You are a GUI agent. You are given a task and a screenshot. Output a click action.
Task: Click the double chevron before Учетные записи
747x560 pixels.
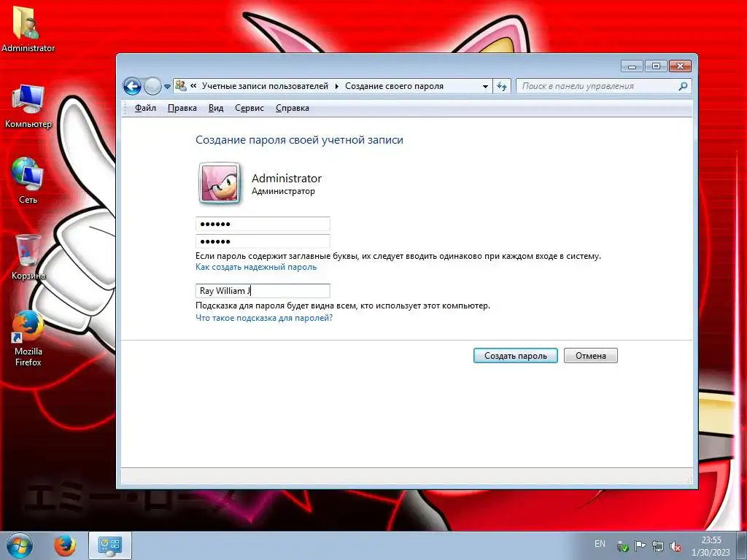[193, 86]
